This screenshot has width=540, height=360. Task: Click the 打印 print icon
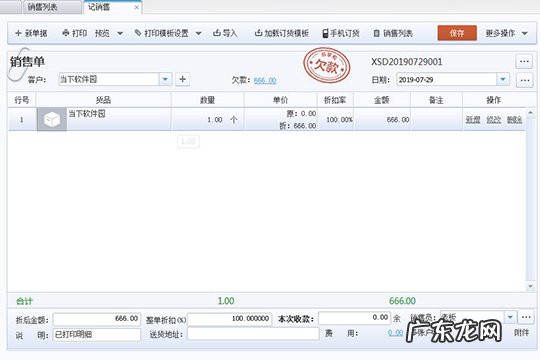(66, 33)
